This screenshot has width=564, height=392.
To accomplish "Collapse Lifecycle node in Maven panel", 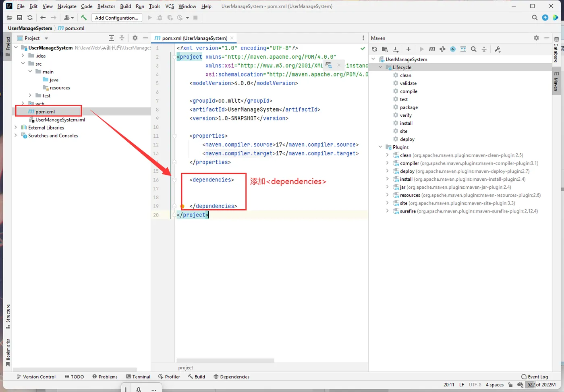I will [380, 67].
